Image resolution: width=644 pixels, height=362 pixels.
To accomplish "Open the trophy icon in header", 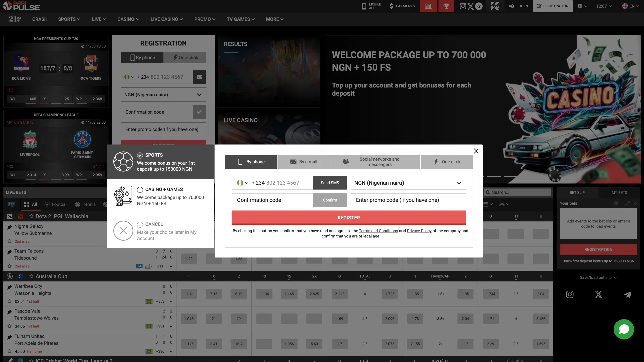I will (446, 6).
